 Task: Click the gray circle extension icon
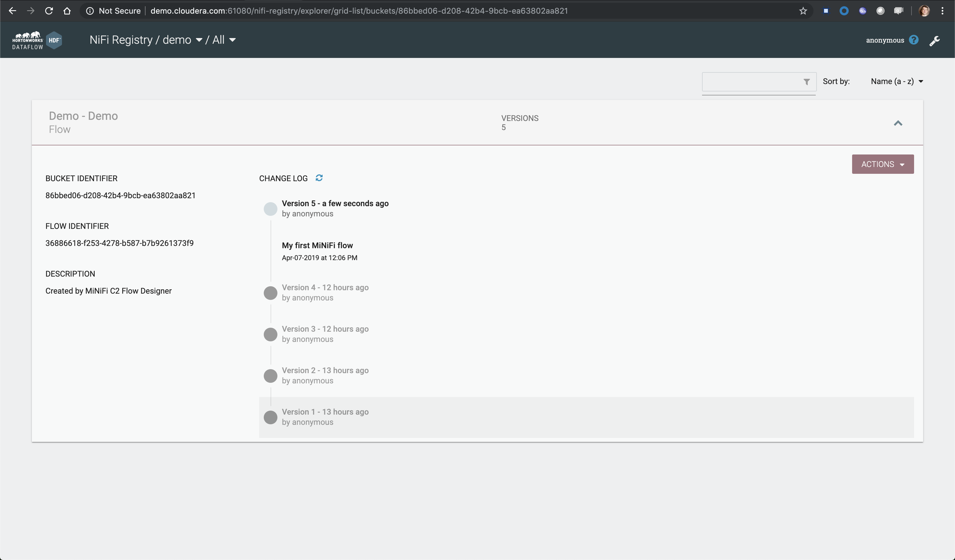(881, 11)
